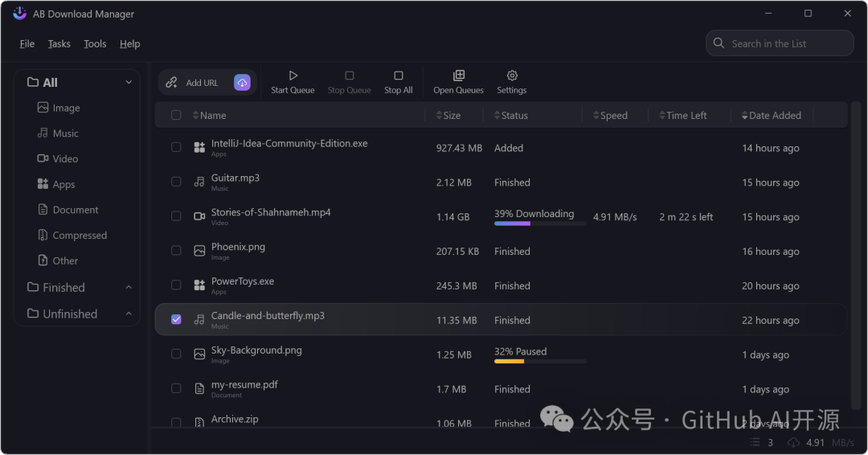This screenshot has height=455, width=868.
Task: Click the Stories-of-Shahnameh video icon
Action: click(x=199, y=216)
